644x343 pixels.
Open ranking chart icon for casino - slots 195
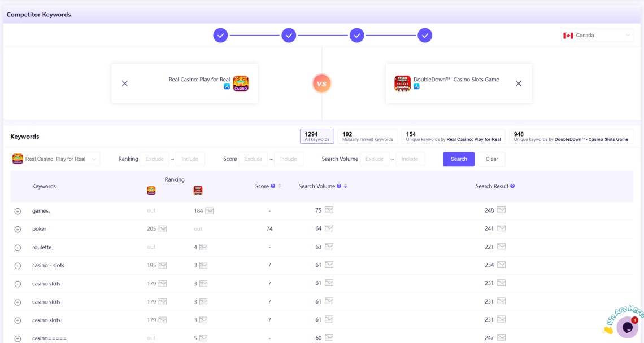pyautogui.click(x=163, y=266)
